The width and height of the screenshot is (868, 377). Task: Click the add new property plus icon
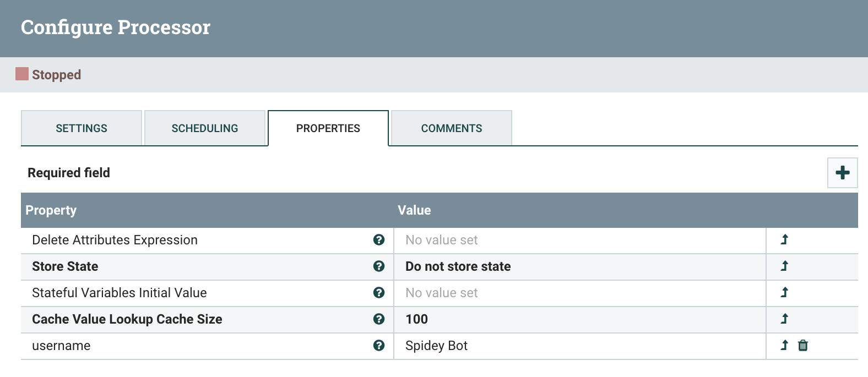(842, 173)
